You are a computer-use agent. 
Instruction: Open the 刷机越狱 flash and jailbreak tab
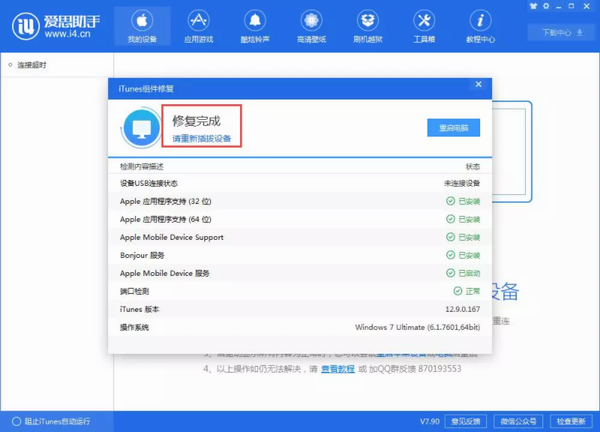[368, 26]
